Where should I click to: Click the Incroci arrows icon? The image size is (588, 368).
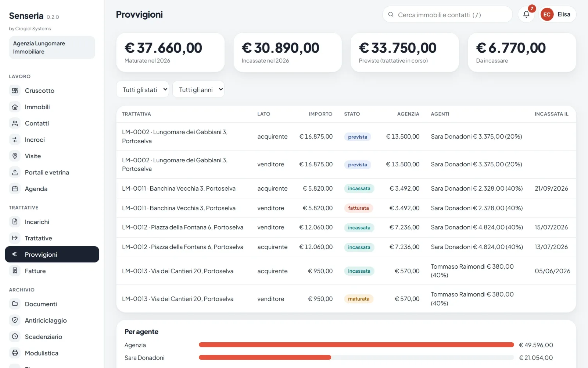[x=15, y=140]
